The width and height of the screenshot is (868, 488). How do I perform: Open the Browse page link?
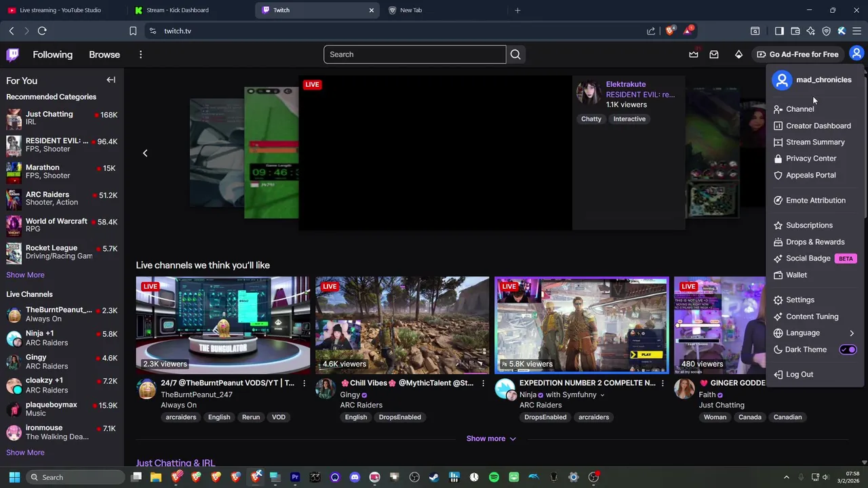(104, 55)
